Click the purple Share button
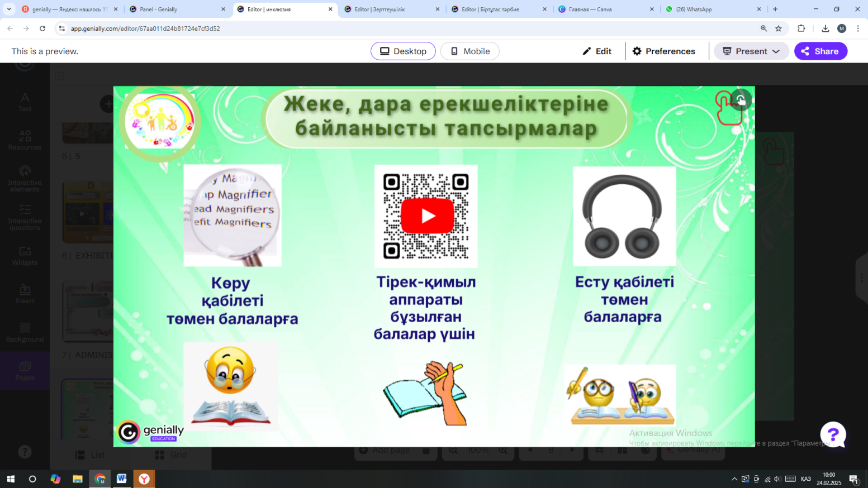 [820, 51]
